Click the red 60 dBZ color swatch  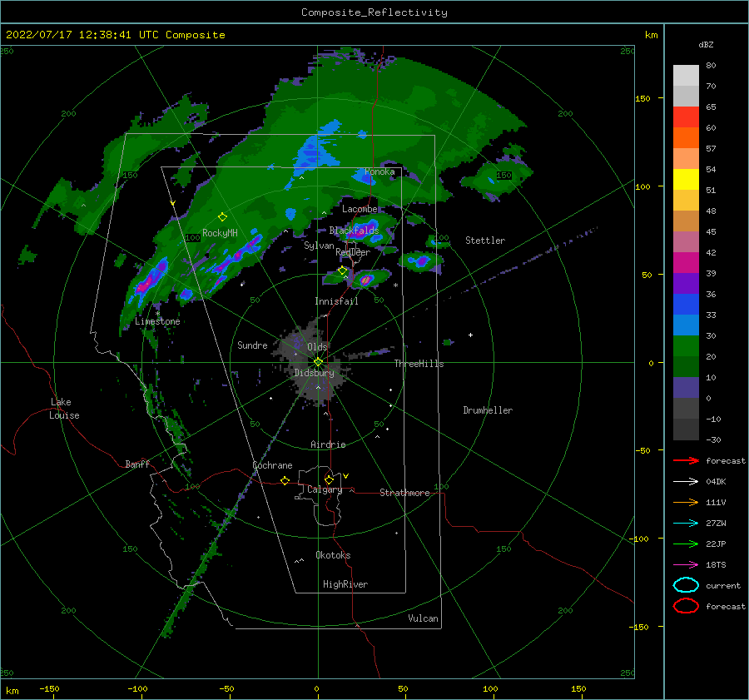[x=686, y=117]
